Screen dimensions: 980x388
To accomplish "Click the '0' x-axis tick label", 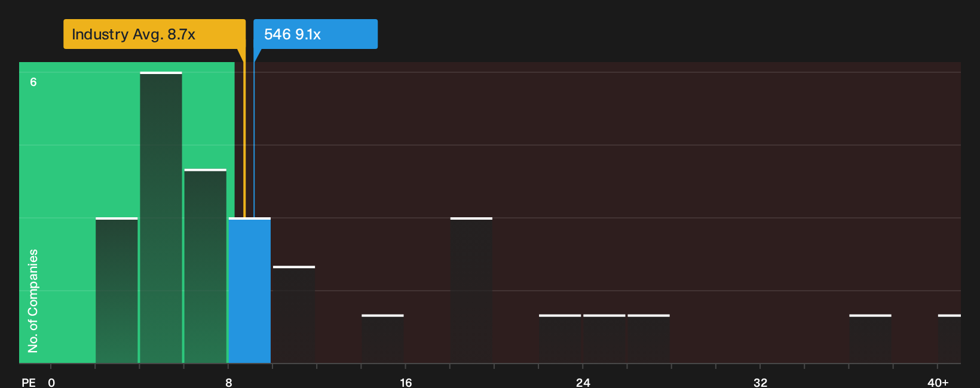I will pos(51,383).
